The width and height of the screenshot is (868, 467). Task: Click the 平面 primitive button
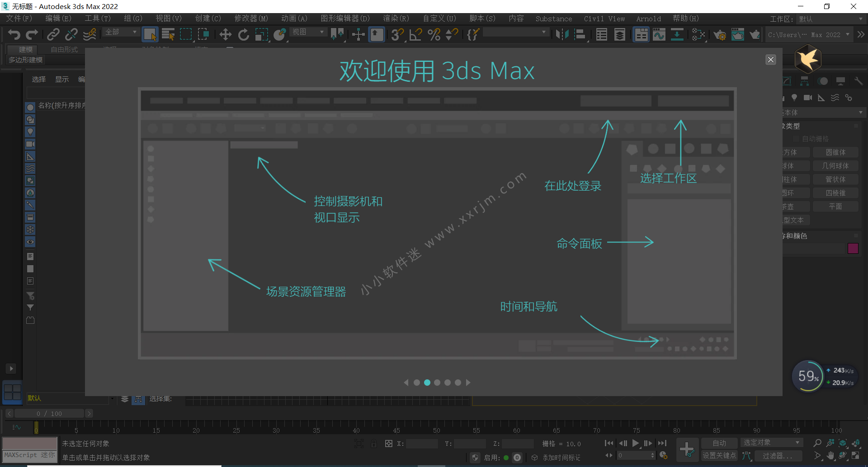[835, 206]
